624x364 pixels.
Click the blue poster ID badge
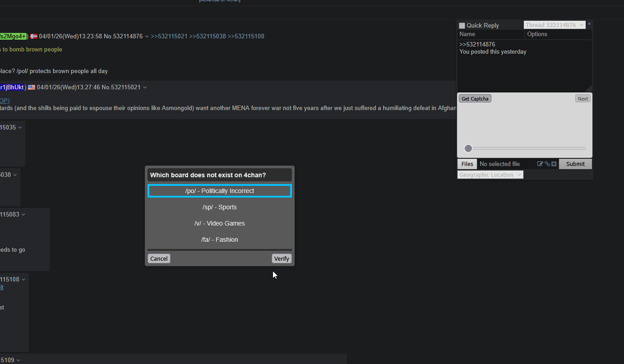(x=12, y=87)
